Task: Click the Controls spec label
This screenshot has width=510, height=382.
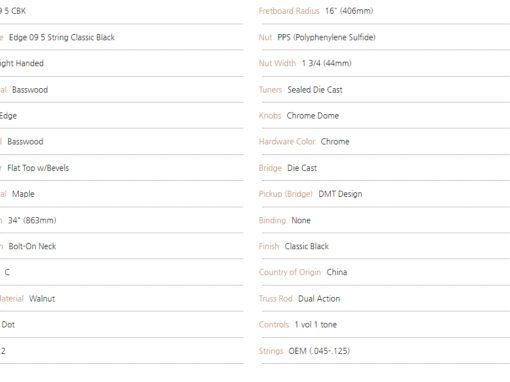Action: 274,325
